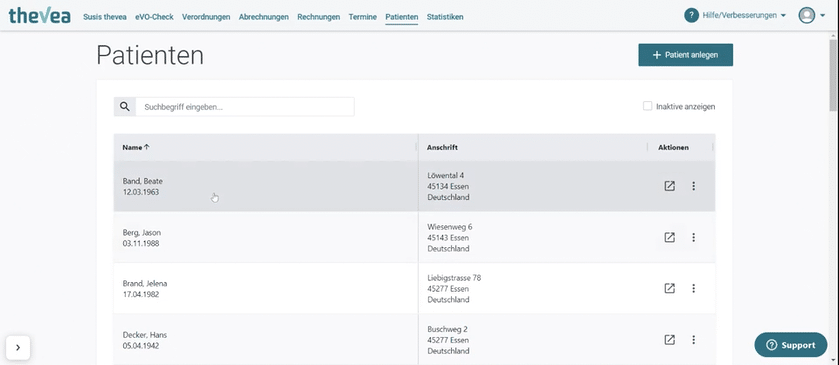Viewport: 839px width, 365px height.
Task: Open Decker, Hans's record via external-link icon
Action: (x=669, y=340)
